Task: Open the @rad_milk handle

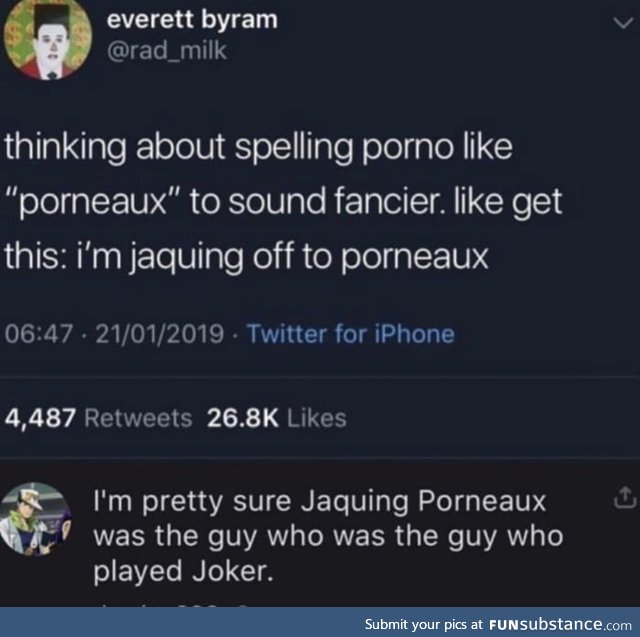Action: coord(167,51)
